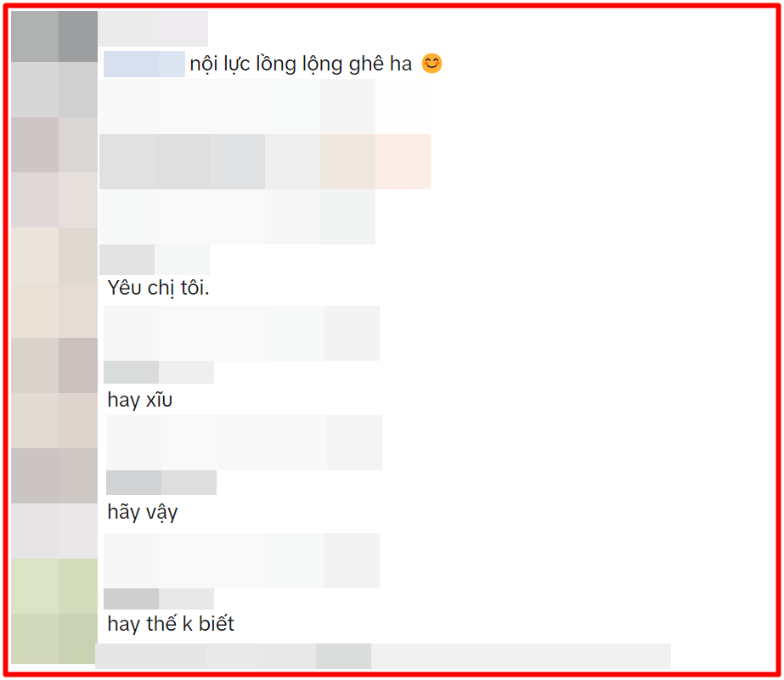Click the 'hãy vậy' comment text
This screenshot has width=784, height=680.
click(143, 512)
